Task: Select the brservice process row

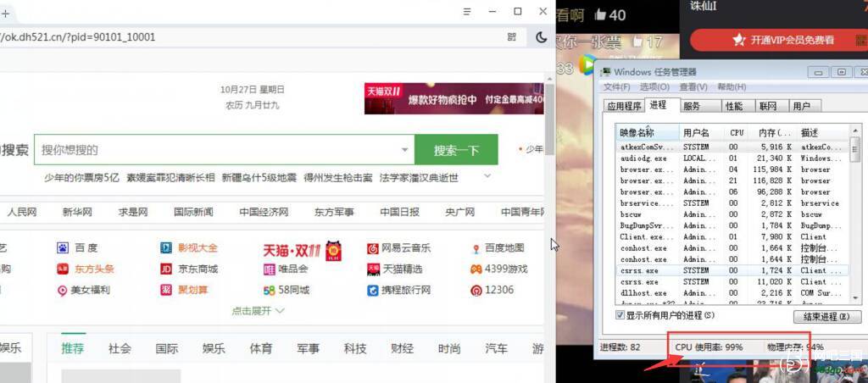Action: (733, 203)
